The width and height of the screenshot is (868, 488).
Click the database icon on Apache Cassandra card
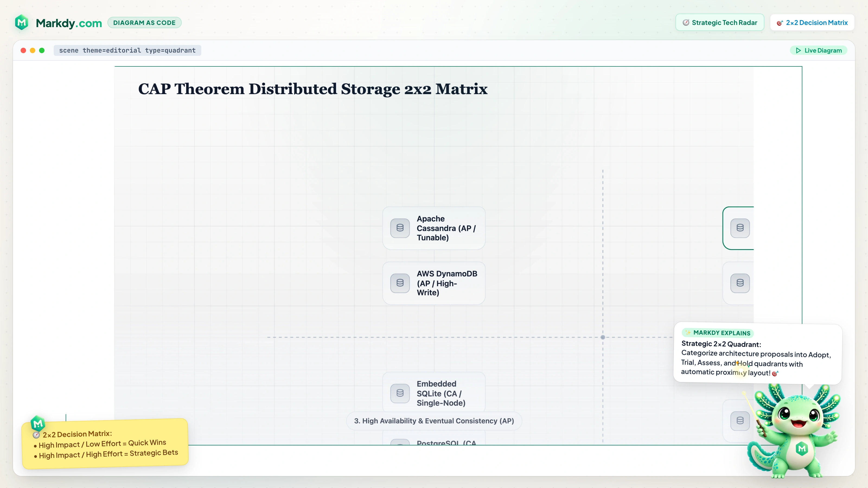tap(400, 228)
